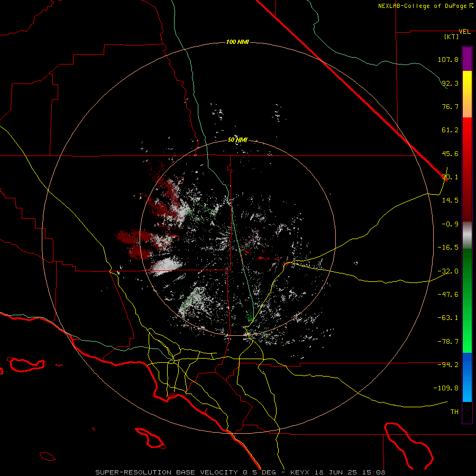The image size is (476, 476).
Task: Click the -94.2 velocity scale value
Action: click(x=448, y=365)
